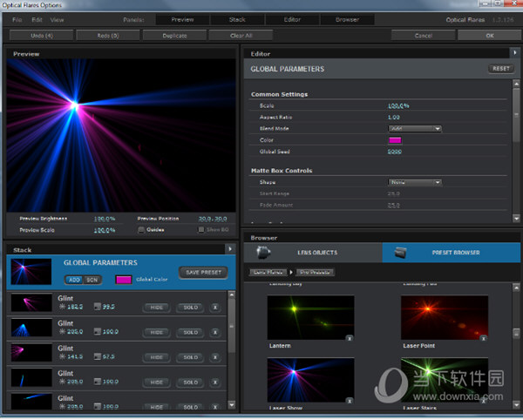The height and width of the screenshot is (420, 523).
Task: Click the scale icon beside 67.5
Action: [x=98, y=356]
